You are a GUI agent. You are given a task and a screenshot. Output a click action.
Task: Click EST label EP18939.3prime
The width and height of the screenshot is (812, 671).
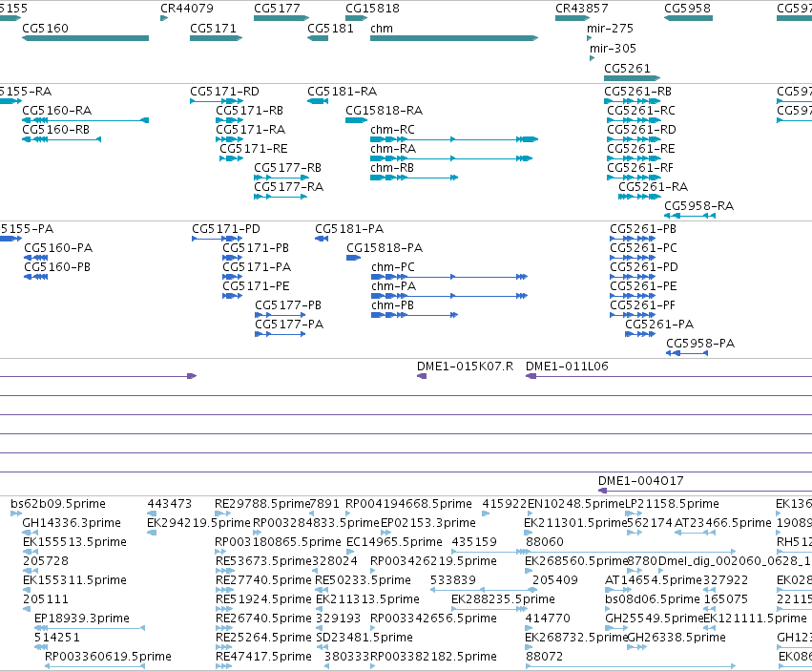click(82, 619)
